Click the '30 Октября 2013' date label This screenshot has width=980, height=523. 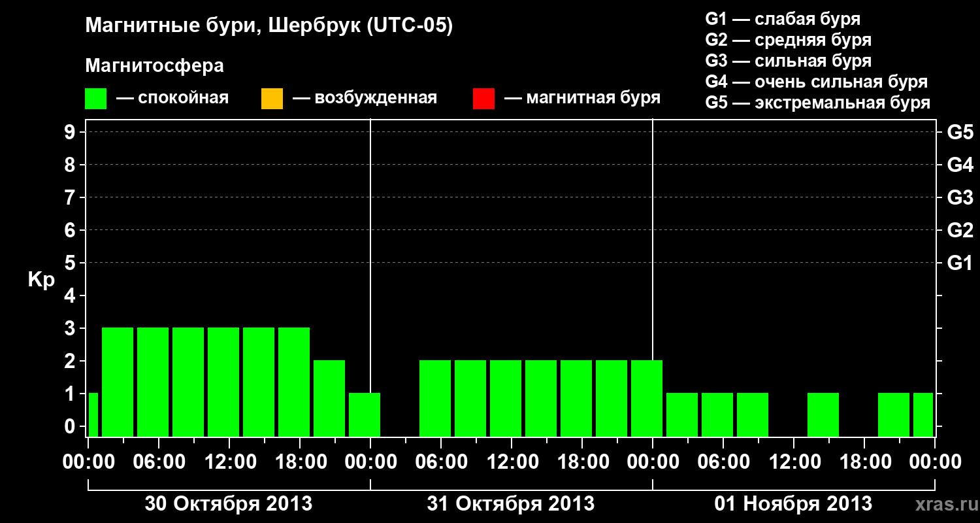pos(228,503)
